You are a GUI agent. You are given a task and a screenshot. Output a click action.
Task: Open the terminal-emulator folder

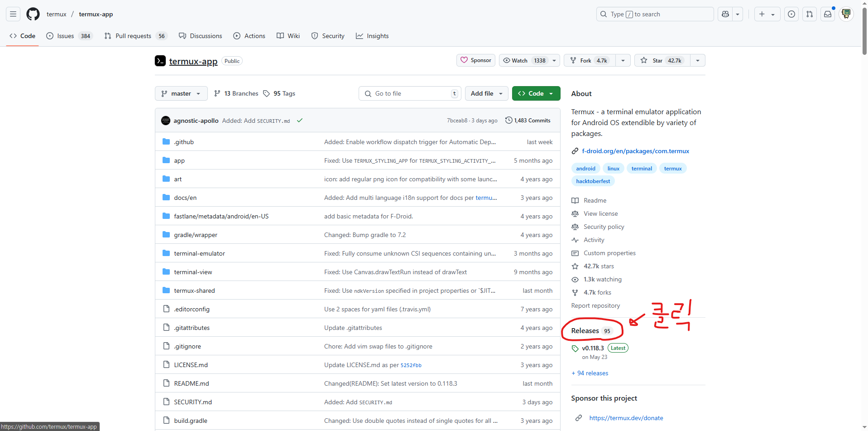click(200, 253)
